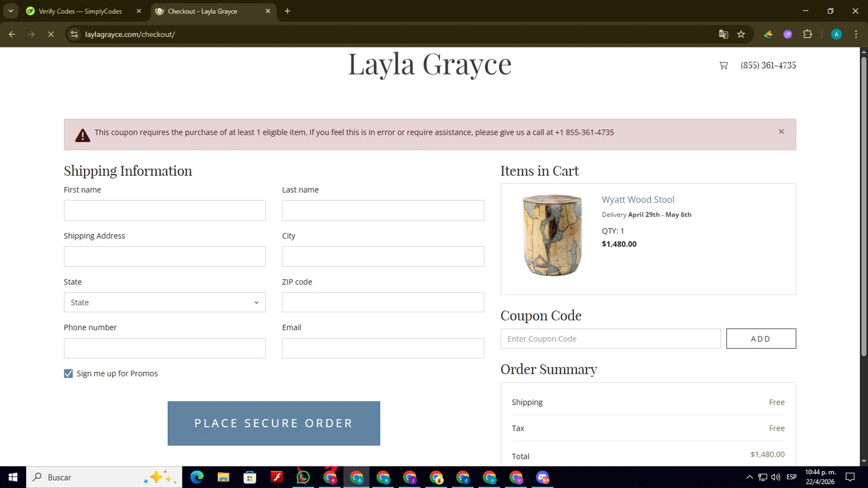
Task: Open the Extensions puzzle-piece menu
Action: click(x=808, y=34)
